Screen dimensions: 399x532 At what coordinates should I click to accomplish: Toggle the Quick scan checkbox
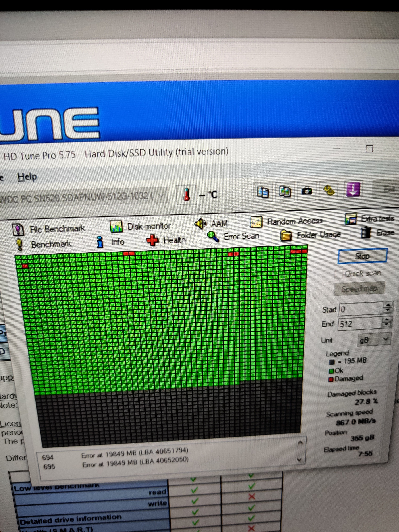[x=338, y=274]
